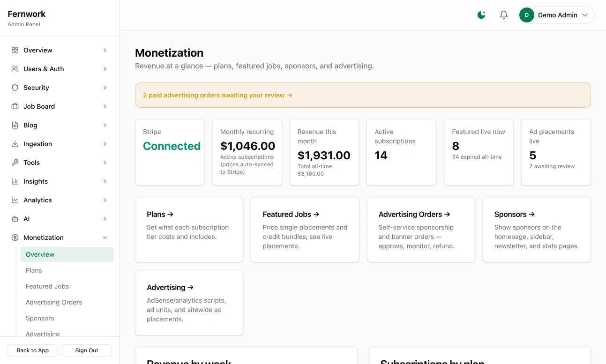Click the Monthly recurring $1,046.00 card
606x364 pixels.
(x=247, y=152)
